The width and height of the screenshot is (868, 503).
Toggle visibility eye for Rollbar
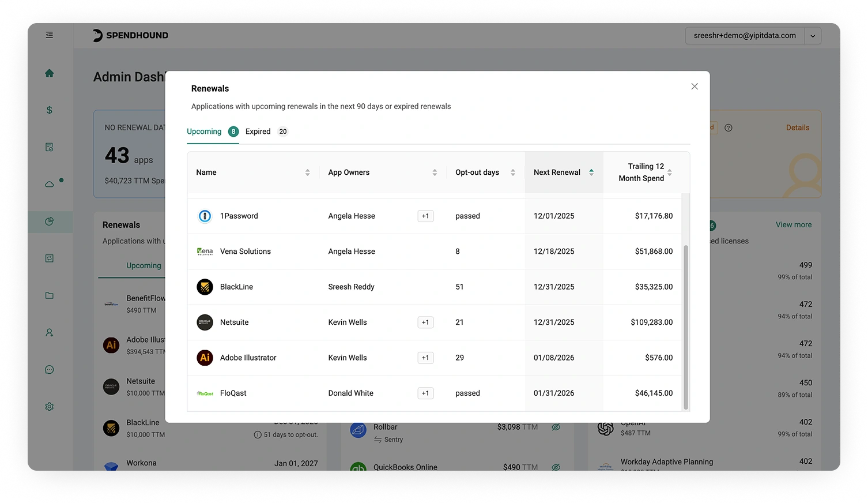tap(556, 427)
